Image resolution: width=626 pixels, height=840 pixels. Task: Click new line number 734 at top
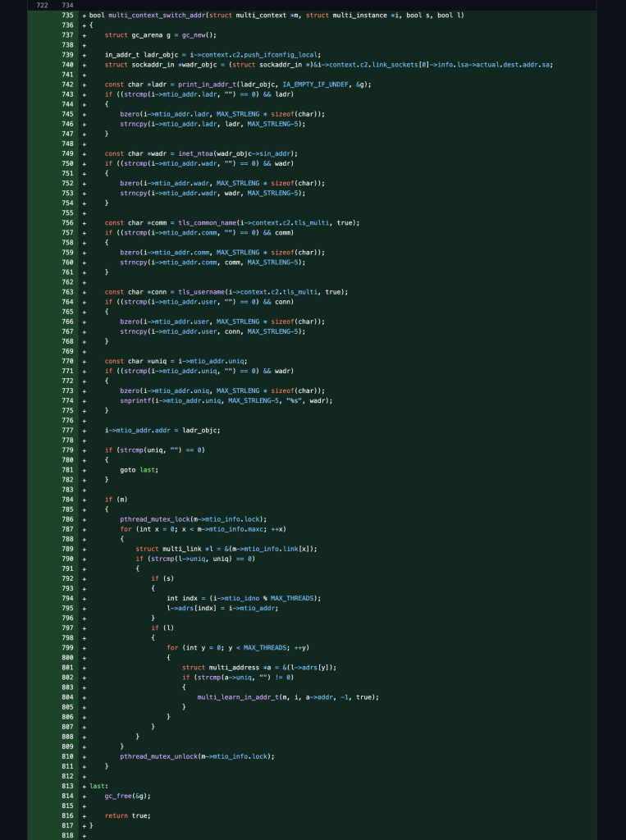tap(67, 6)
